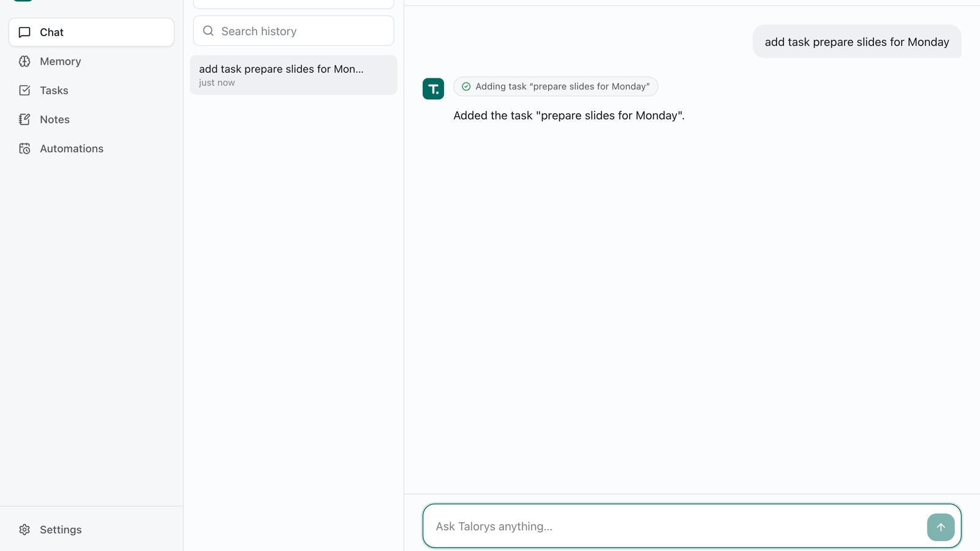This screenshot has width=980, height=551.
Task: Open the Automations section
Action: [x=91, y=149]
